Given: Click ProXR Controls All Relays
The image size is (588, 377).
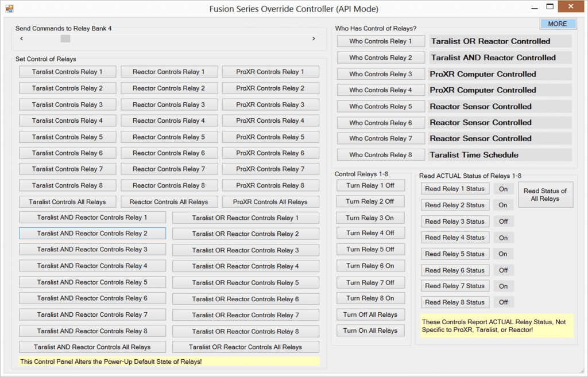Looking at the screenshot, I should tap(270, 202).
